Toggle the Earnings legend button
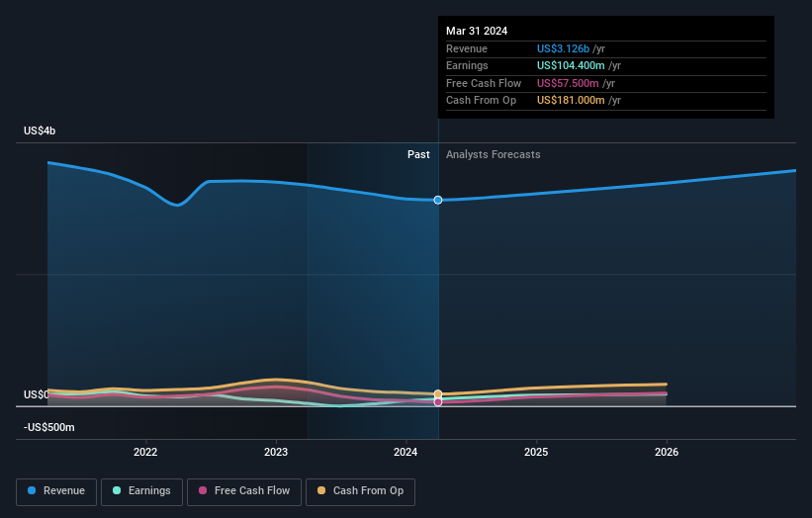The height and width of the screenshot is (518, 812). point(141,491)
